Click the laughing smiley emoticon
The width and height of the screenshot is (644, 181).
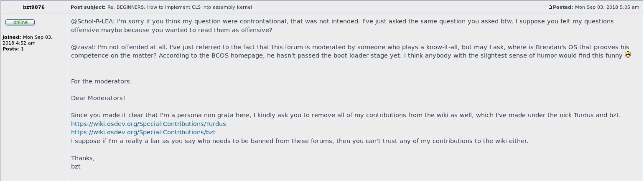[627, 55]
